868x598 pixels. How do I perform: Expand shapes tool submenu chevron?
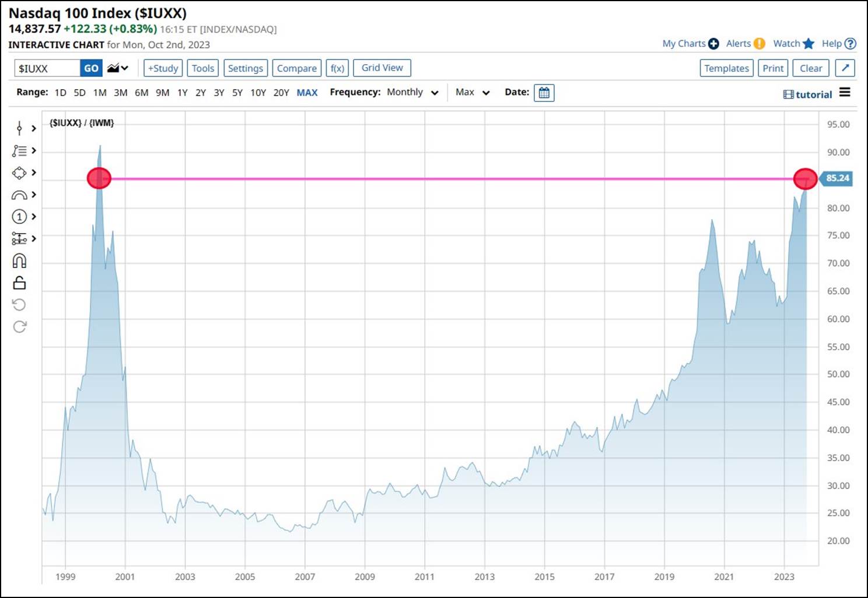click(x=34, y=173)
